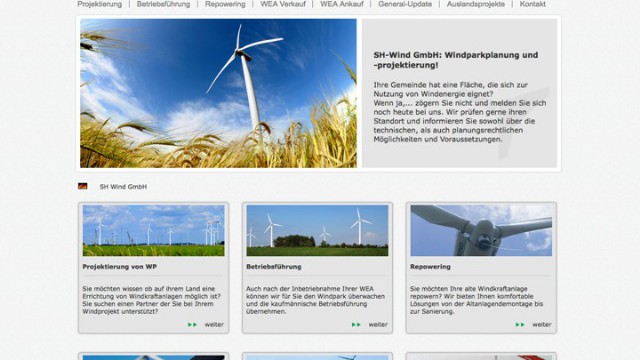Go to Repowering in the navigation bar
Screen dimensions: 640x360
(x=225, y=4)
